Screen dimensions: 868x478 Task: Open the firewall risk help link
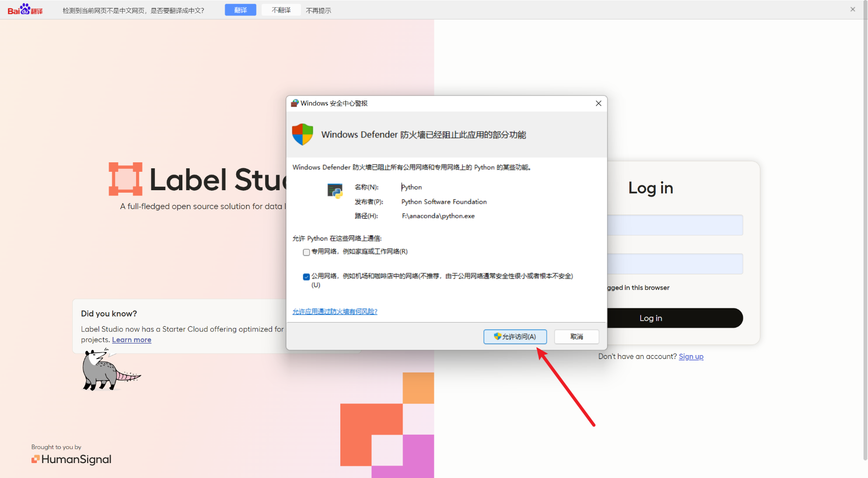pos(335,312)
